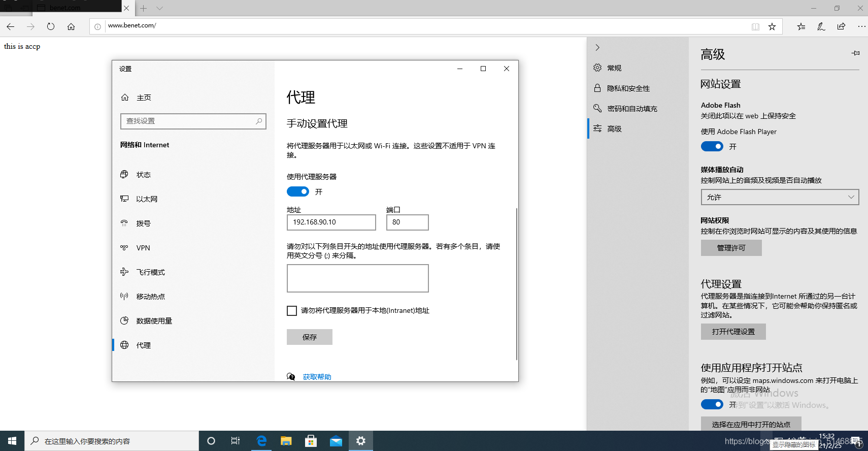Go to Settings Home page
Viewport: 868px width, 451px height.
pyautogui.click(x=193, y=98)
